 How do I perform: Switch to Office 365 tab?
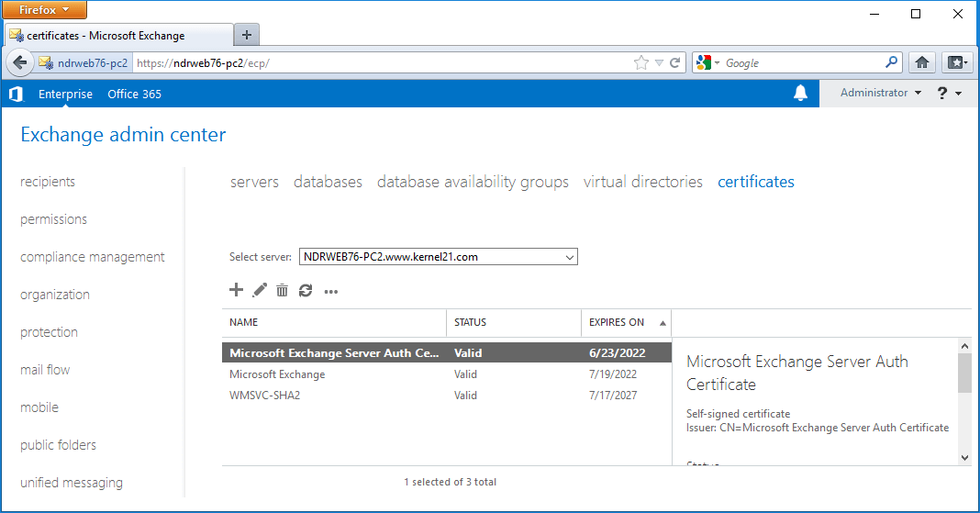click(x=134, y=94)
